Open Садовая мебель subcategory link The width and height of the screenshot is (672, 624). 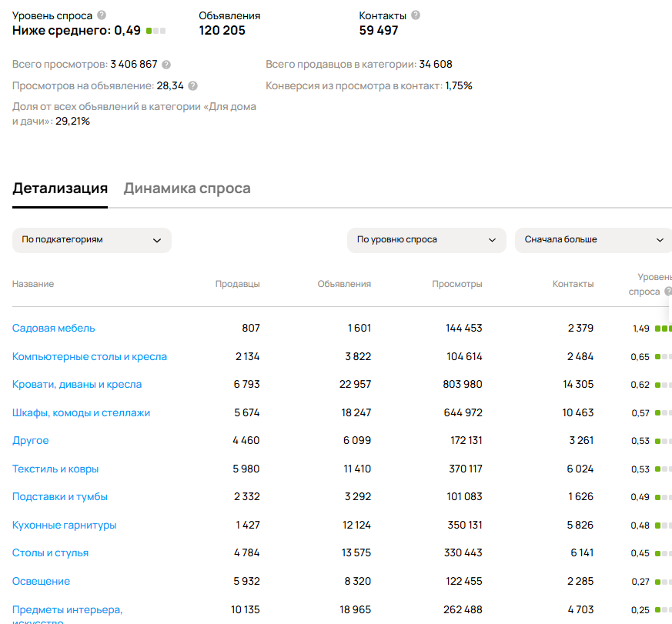tap(54, 328)
